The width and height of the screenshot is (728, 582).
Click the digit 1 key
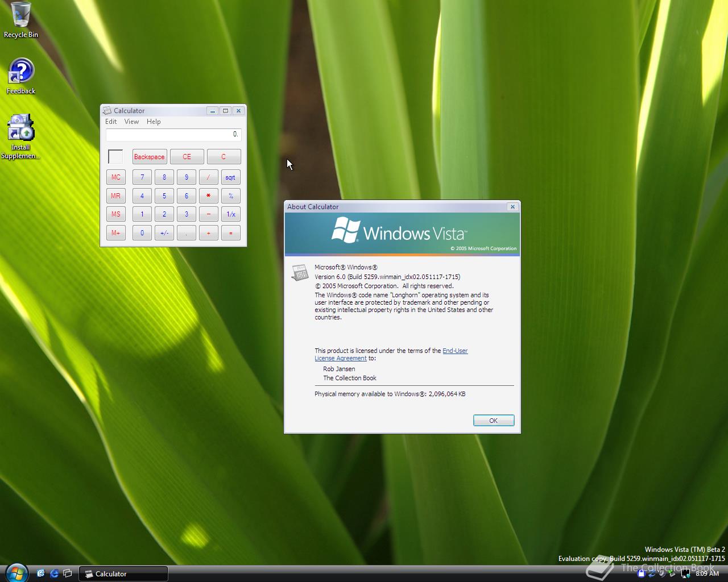point(142,214)
